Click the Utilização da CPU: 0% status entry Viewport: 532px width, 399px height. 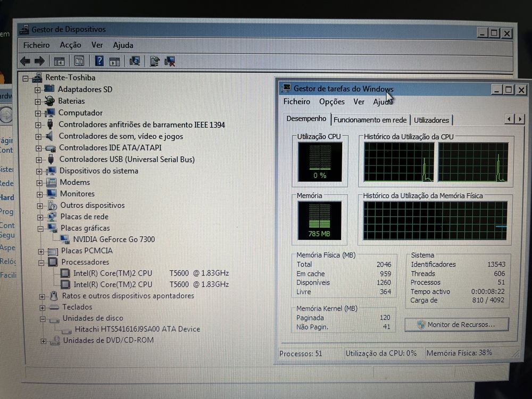click(x=381, y=353)
